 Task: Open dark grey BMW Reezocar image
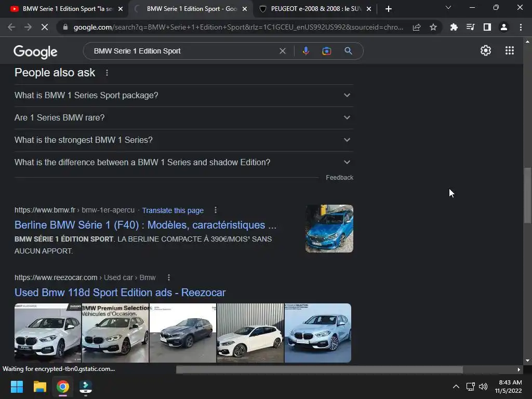point(183,333)
